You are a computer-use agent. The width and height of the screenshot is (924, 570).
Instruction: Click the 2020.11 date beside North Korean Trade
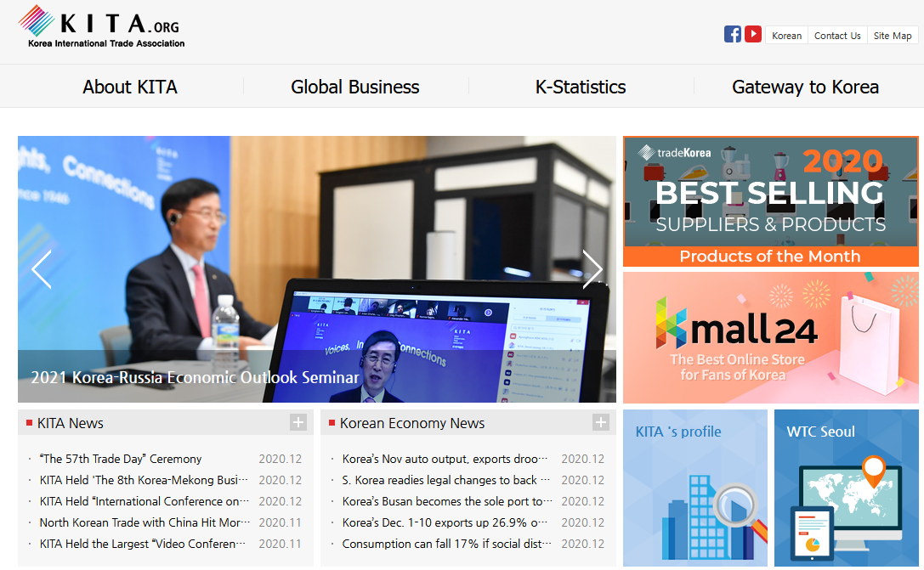(280, 522)
